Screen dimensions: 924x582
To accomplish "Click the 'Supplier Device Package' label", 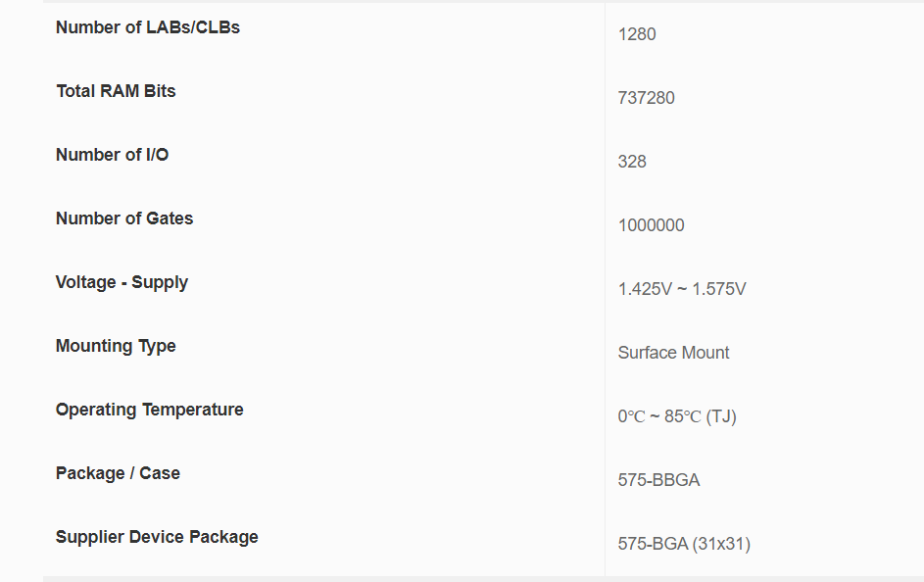I will coord(157,537).
